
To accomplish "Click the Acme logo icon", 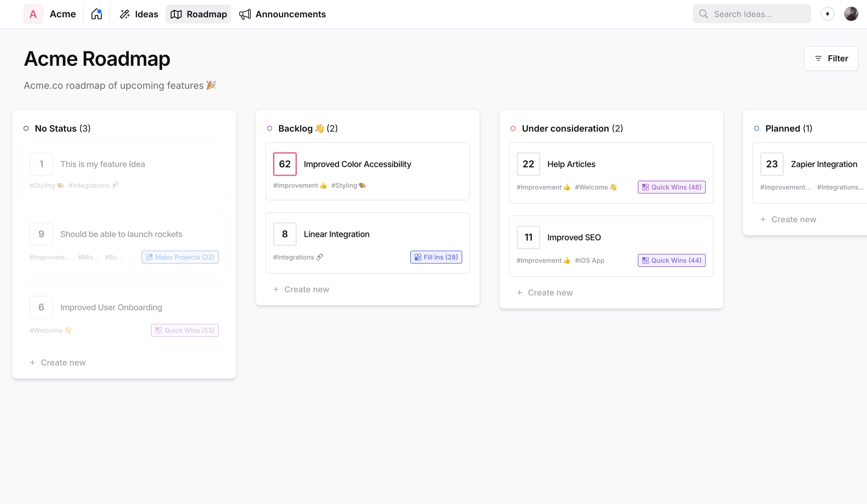I will pyautogui.click(x=33, y=14).
